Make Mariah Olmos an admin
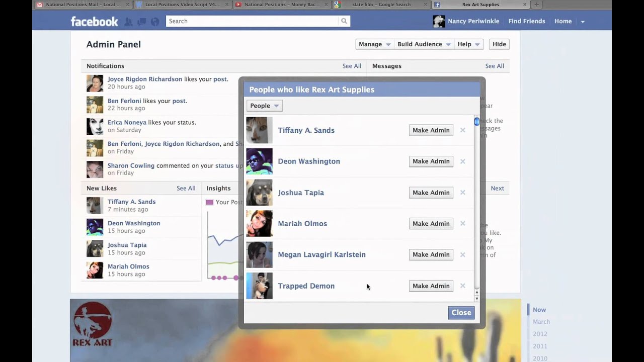644x362 pixels. click(431, 224)
